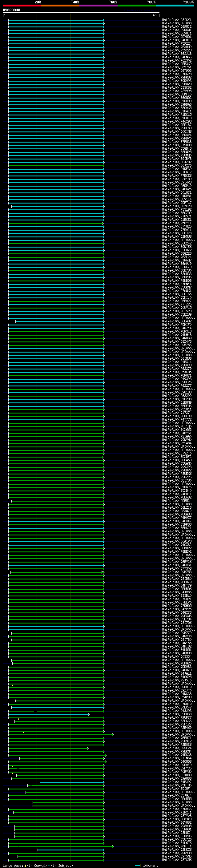This screenshot has width=197, height=868.
Task: Select hit label UniRef100_P49393
Action: point(177,379)
